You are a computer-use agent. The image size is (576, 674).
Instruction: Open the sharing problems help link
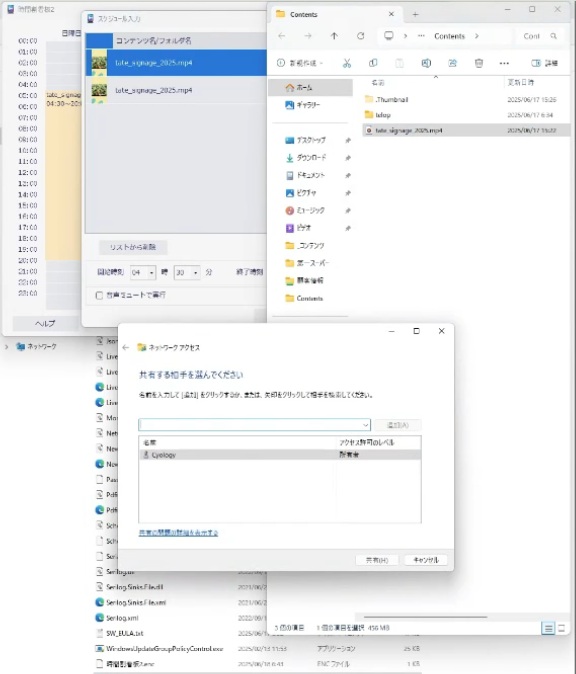click(178, 533)
